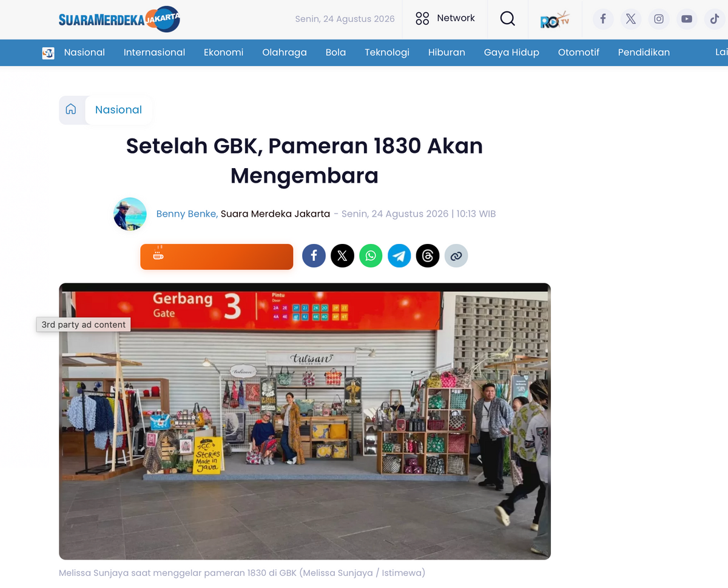The width and height of the screenshot is (728, 588).
Task: Open the Network grid menu
Action: 422,19
